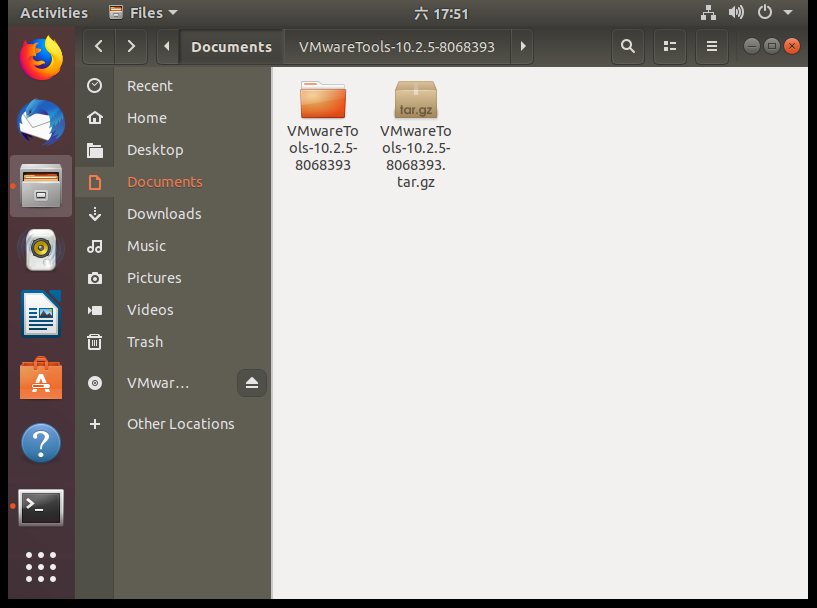Click the Desktop folder icon in the sidebar
Image resolution: width=817 pixels, height=608 pixels.
pyautogui.click(x=95, y=150)
